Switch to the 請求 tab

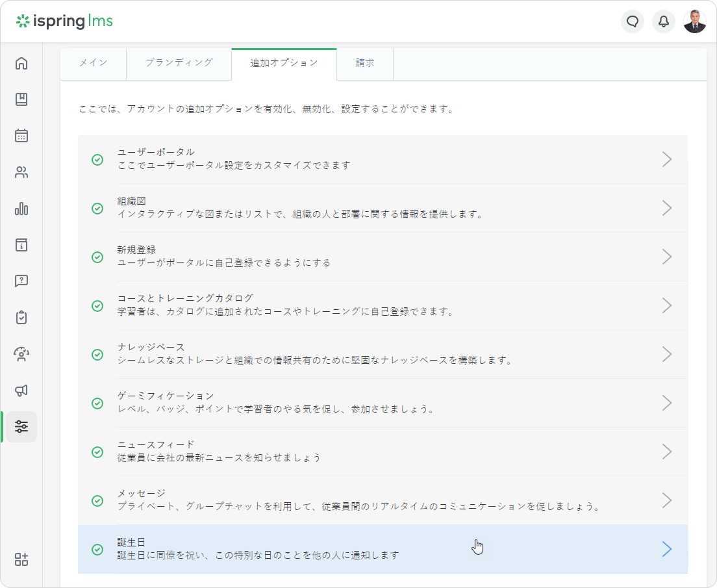point(364,63)
